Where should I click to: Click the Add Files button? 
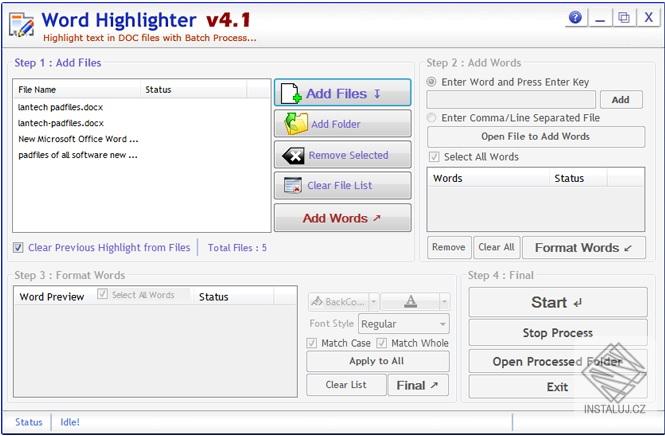343,92
